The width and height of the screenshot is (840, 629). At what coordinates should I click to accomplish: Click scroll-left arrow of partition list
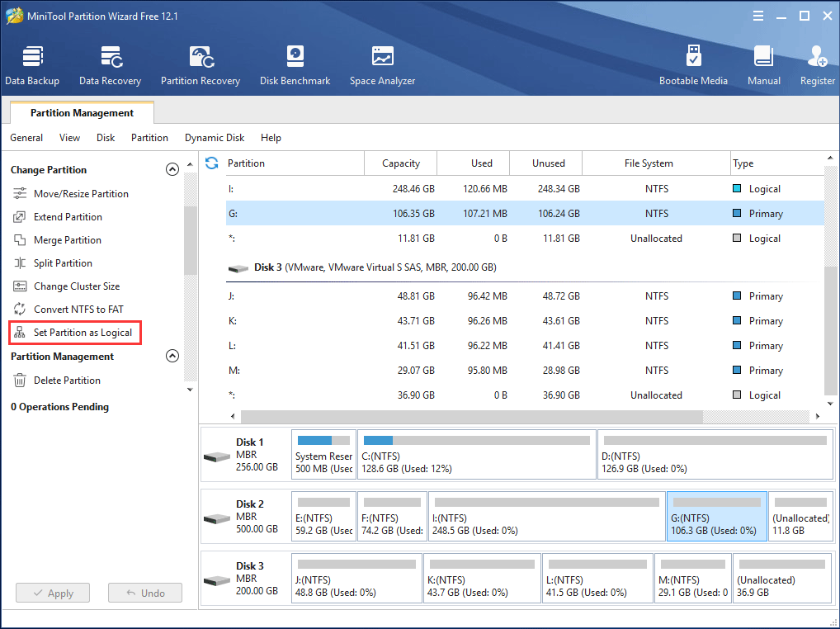(233, 416)
